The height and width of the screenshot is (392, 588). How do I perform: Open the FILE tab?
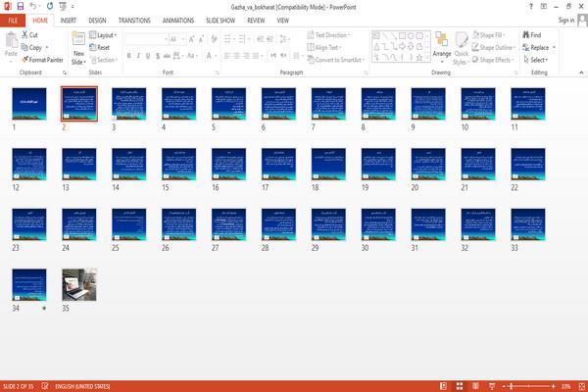click(x=13, y=21)
